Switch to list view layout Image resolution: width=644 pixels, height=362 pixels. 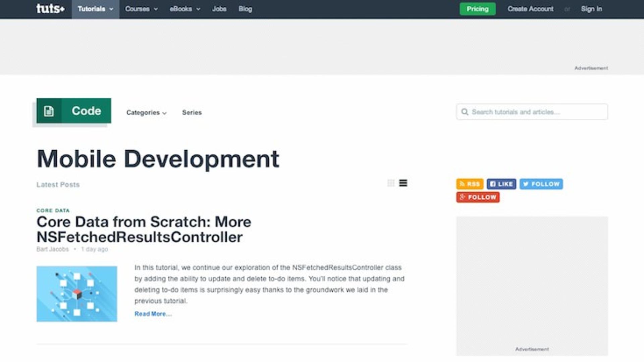pyautogui.click(x=403, y=183)
